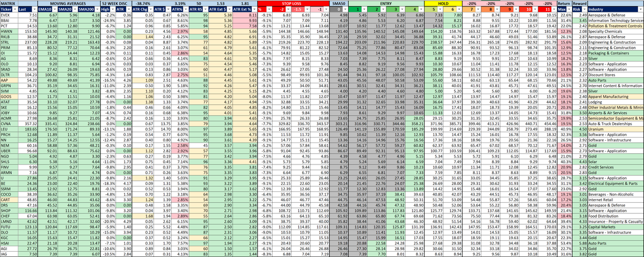Screen dimensions: 644x257
Task: Open the ATR Ext % filter dropdown
Action: click(x=254, y=10)
